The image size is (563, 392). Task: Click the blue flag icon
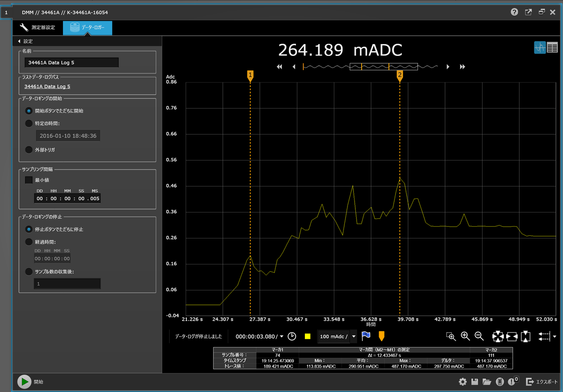366,336
